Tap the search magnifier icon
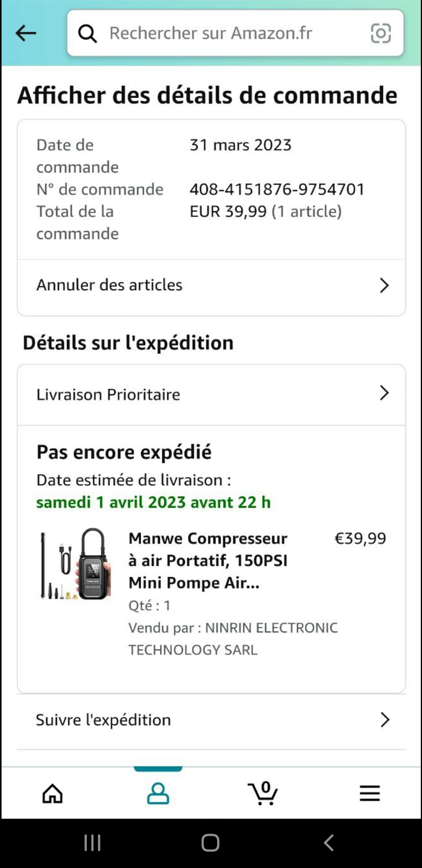422x868 pixels. [88, 34]
